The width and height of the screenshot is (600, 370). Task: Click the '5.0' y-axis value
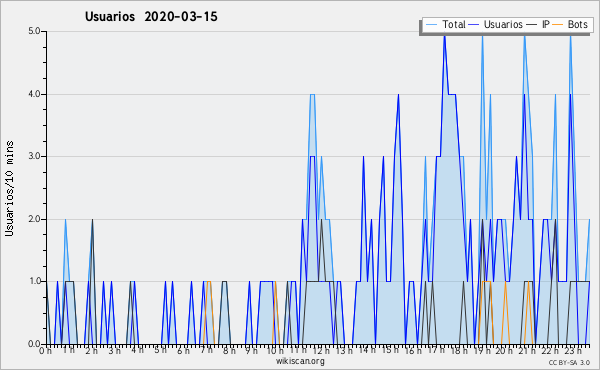tap(34, 31)
